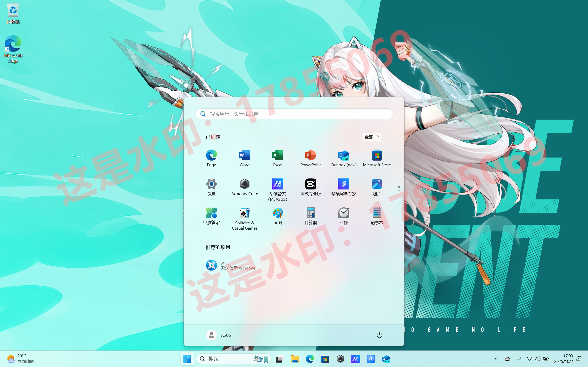
Task: Click the Start menu search field
Action: [x=294, y=114]
